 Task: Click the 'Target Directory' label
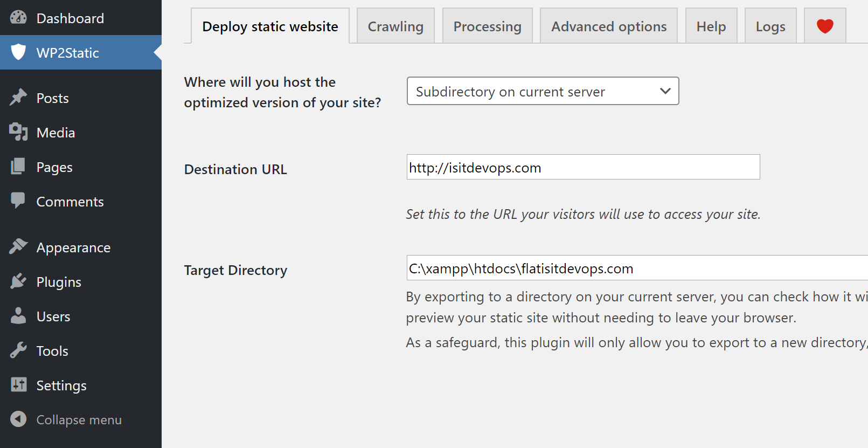click(235, 270)
